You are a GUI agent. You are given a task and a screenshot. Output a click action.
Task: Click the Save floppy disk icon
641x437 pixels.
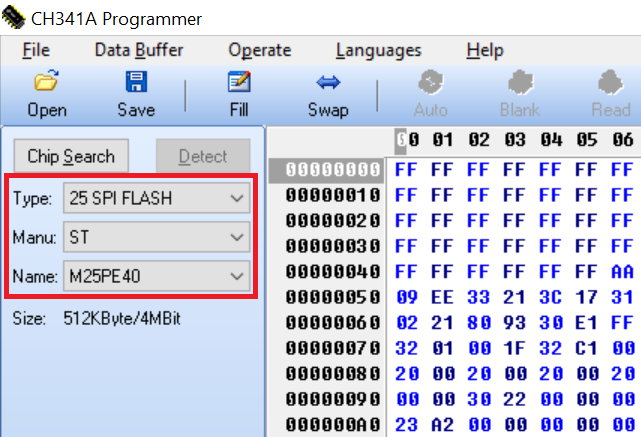pyautogui.click(x=136, y=83)
